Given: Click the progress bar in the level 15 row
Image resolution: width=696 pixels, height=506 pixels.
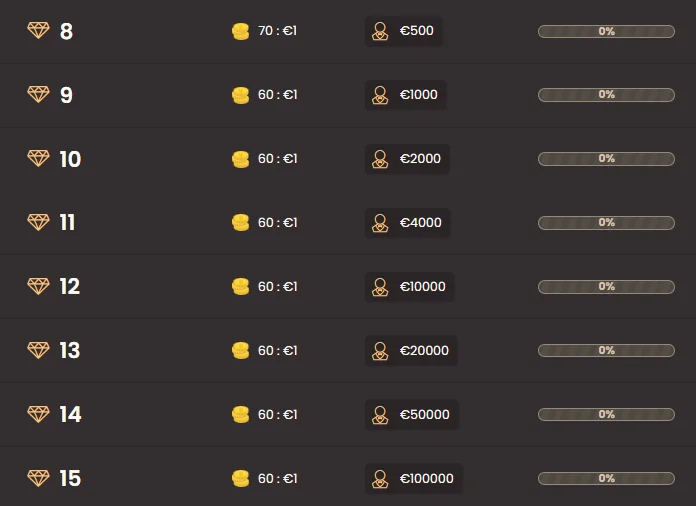Looking at the screenshot, I should pos(606,478).
